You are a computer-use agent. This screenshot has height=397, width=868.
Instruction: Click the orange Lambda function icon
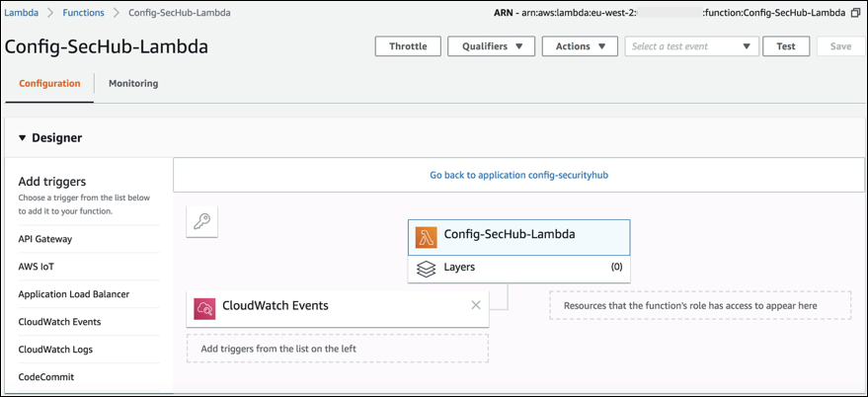click(x=427, y=238)
